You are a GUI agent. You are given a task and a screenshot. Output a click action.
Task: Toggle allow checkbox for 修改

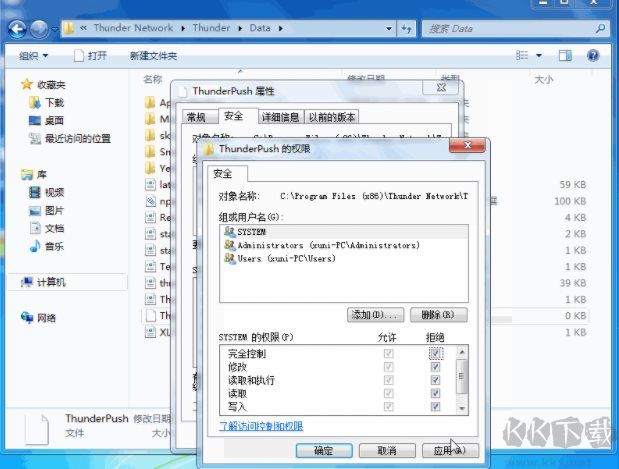[388, 367]
